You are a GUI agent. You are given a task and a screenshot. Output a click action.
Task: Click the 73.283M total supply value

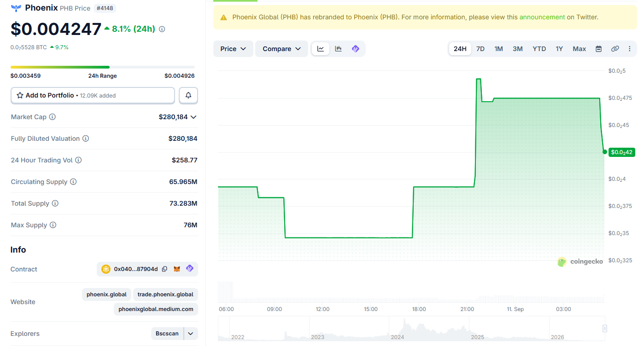pyautogui.click(x=183, y=203)
